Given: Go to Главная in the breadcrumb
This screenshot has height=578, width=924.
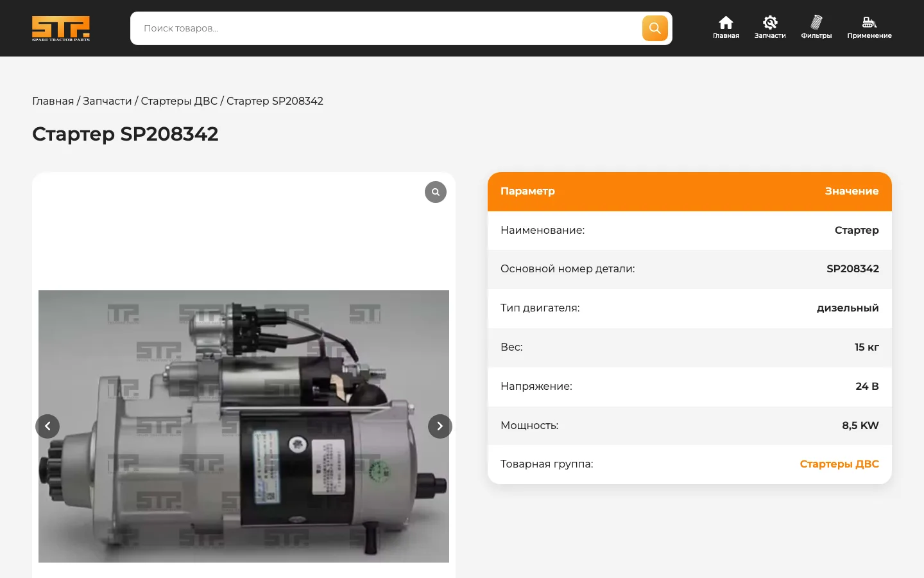Looking at the screenshot, I should pyautogui.click(x=53, y=101).
